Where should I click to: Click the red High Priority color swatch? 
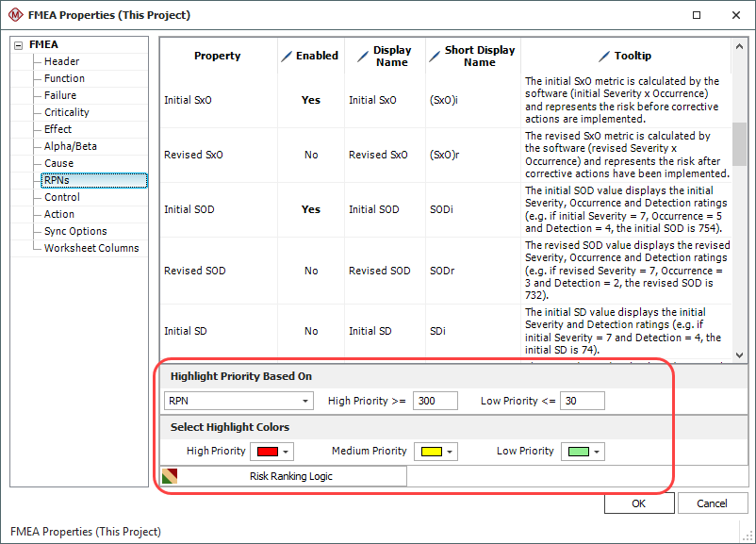pyautogui.click(x=267, y=452)
